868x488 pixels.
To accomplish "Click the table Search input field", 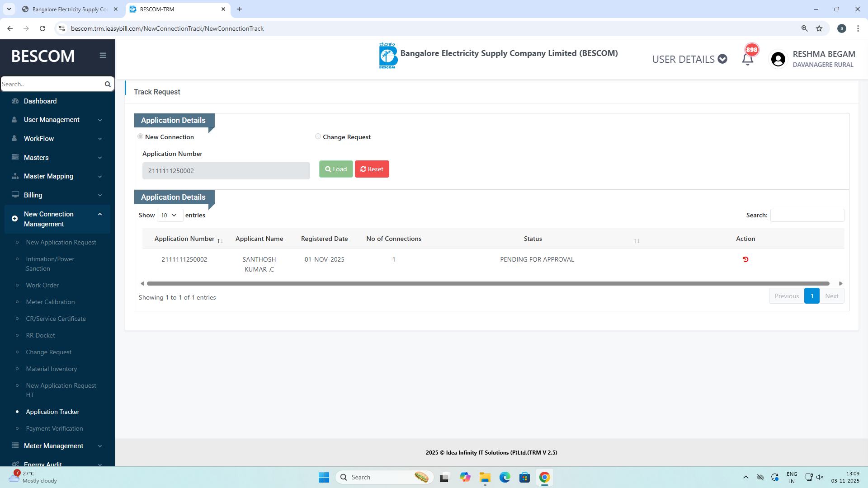I will coord(807,215).
